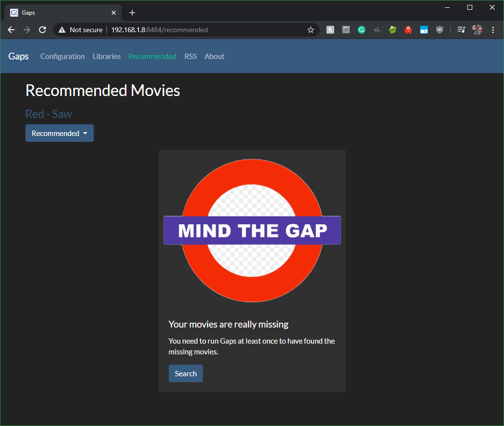Bookmark this page with the star icon

(310, 30)
